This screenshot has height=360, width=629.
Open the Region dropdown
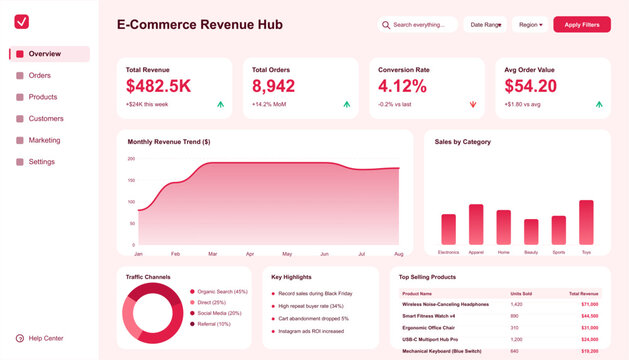[x=530, y=25]
